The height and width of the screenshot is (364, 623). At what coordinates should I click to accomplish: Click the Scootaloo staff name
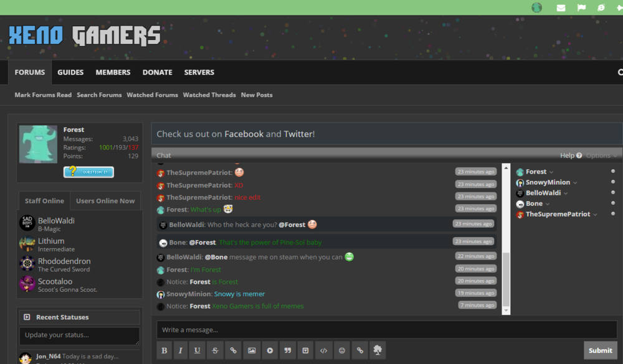click(x=55, y=281)
